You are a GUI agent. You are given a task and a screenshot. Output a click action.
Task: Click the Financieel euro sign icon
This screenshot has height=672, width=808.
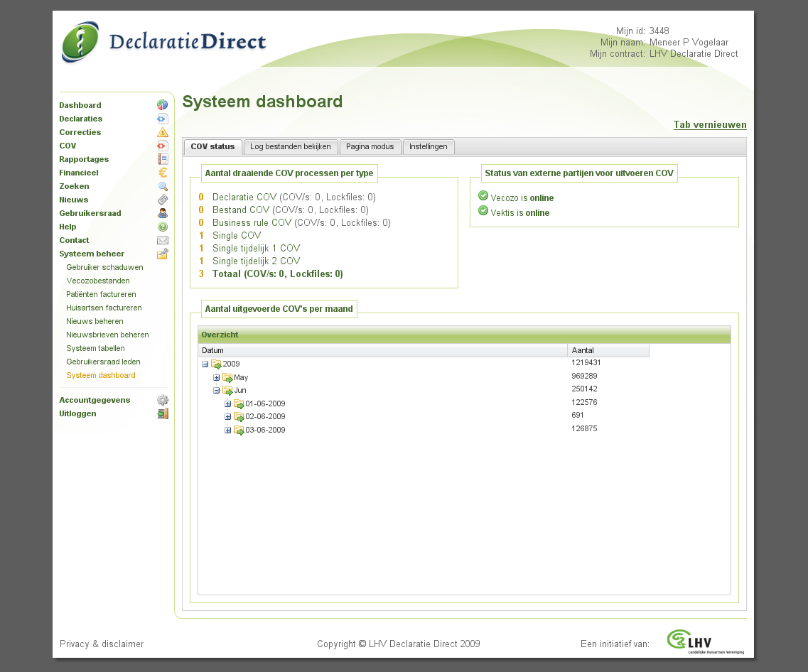click(162, 173)
